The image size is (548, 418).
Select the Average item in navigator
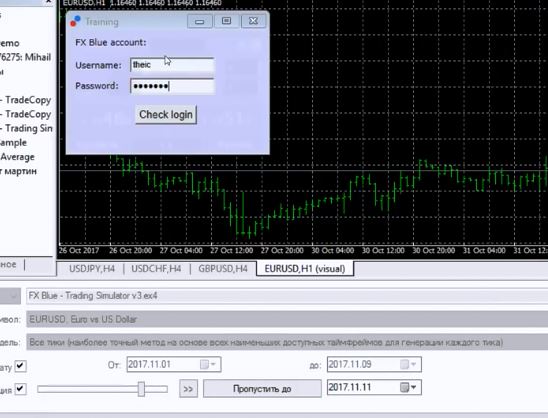coord(17,157)
